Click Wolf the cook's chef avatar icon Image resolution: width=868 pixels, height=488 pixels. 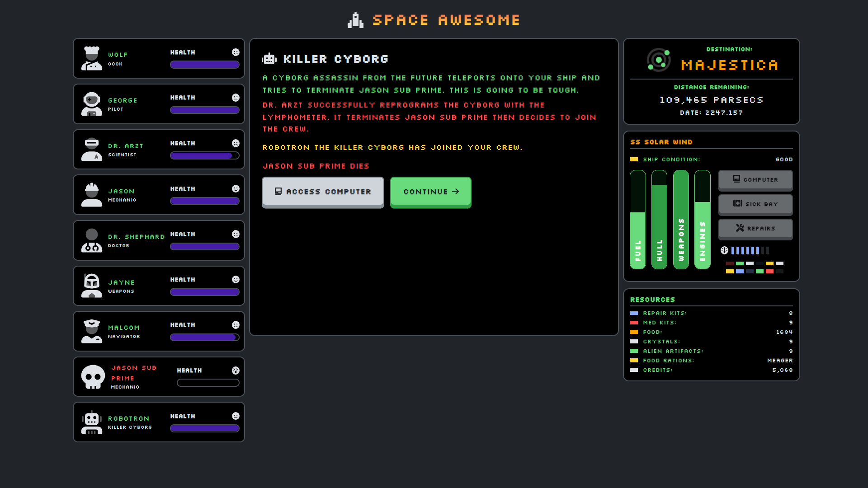(92, 58)
